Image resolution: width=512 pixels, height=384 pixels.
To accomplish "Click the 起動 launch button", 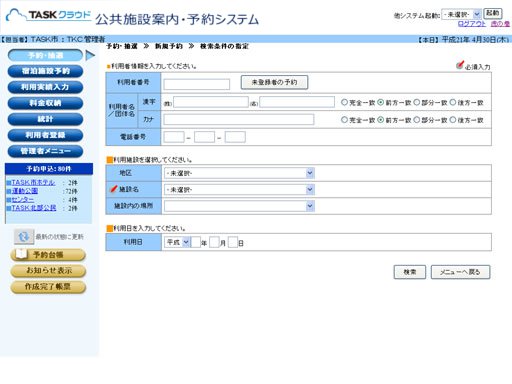I will pyautogui.click(x=493, y=13).
